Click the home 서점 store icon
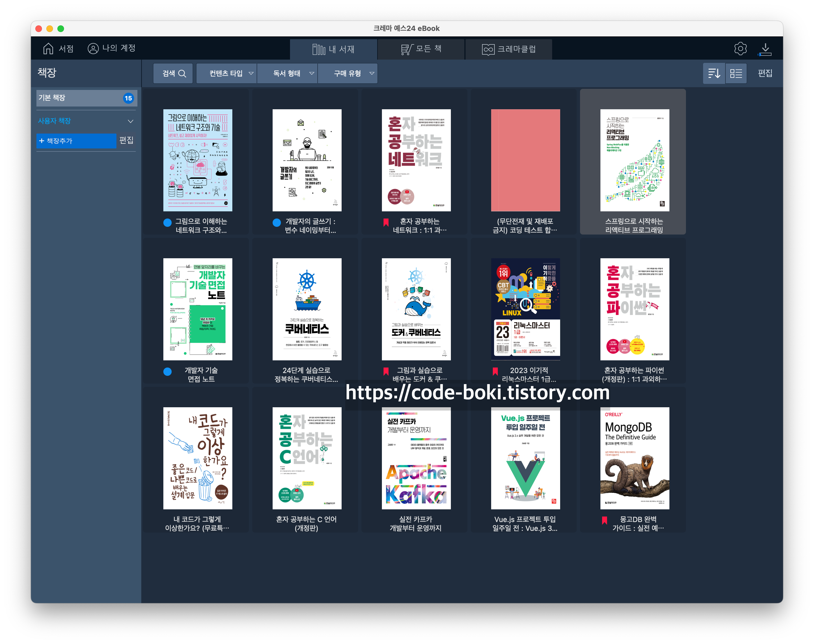 [48, 49]
